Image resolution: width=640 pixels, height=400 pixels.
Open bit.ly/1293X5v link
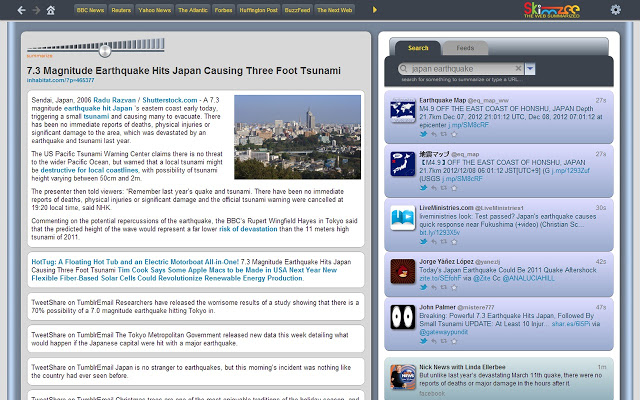point(440,233)
